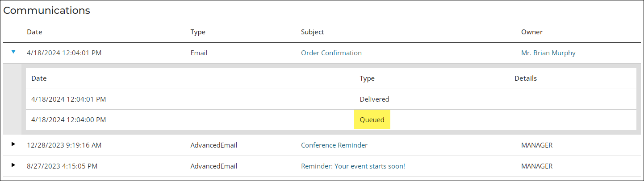This screenshot has height=181, width=644.
Task: Click the Delivered status entry
Action: 374,99
